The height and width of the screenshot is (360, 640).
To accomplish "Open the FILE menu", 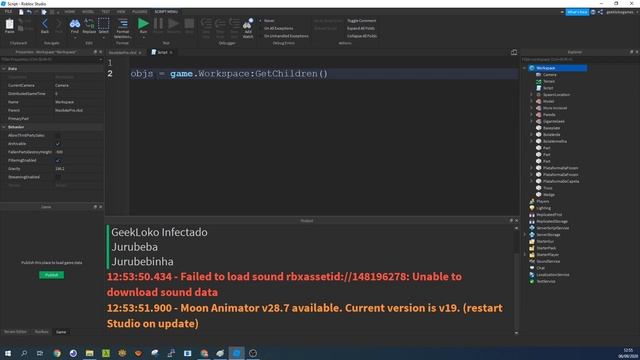I will [8, 12].
